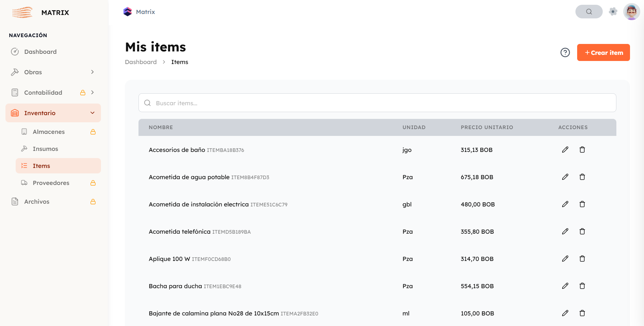This screenshot has width=644, height=326.
Task: Open the user avatar profile
Action: pyautogui.click(x=631, y=12)
